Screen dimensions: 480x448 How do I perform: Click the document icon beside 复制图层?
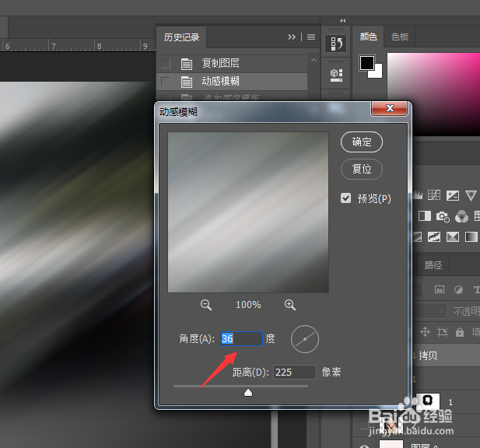187,64
